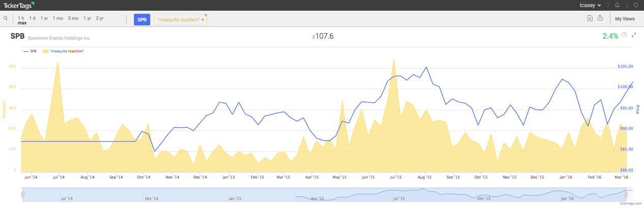Viewport: 644px width, 208px height.
Task: Click the share/export icon
Action: 600,18
